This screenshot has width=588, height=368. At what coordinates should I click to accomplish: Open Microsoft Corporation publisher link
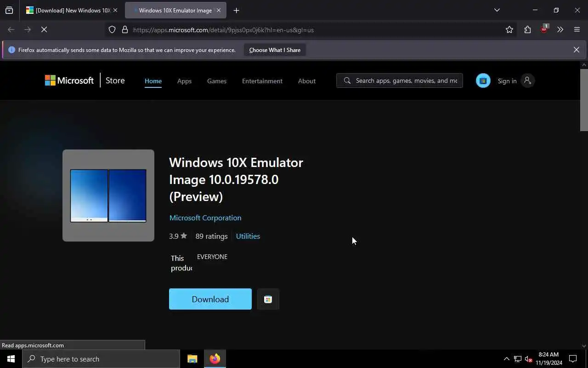(x=205, y=218)
